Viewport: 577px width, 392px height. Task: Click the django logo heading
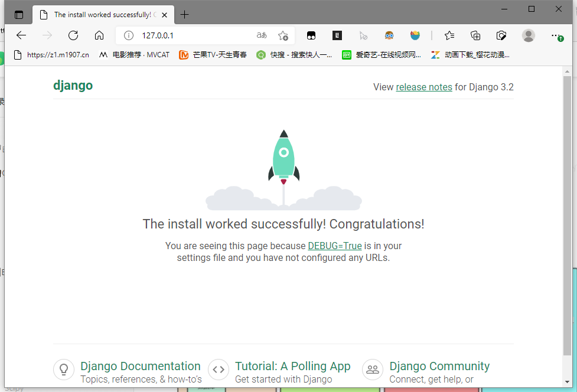tap(73, 86)
